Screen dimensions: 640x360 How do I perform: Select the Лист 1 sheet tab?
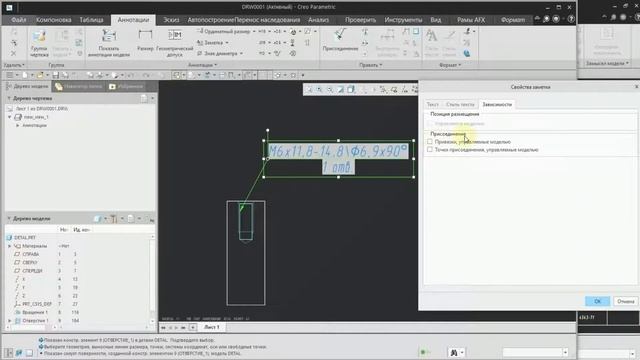coord(211,327)
